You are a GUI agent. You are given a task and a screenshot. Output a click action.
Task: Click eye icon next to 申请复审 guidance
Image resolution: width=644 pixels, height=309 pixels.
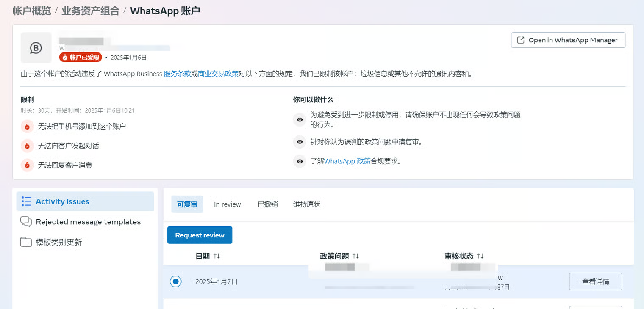click(300, 142)
